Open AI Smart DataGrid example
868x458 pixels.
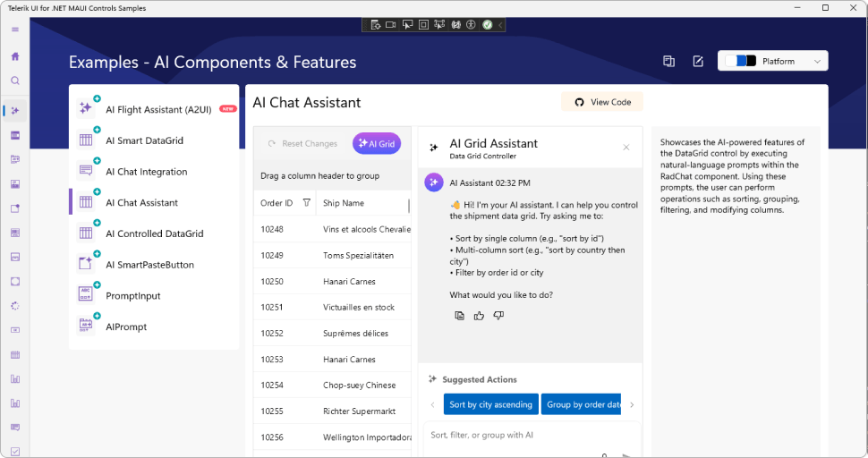tap(155, 140)
